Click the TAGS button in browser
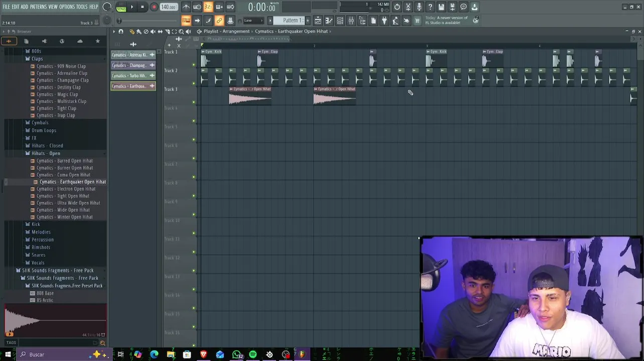Viewport: 644px width, 361px height. point(11,342)
